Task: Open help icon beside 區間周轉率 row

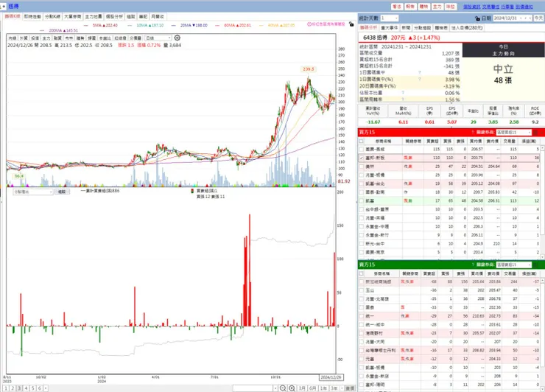Action: point(403,99)
